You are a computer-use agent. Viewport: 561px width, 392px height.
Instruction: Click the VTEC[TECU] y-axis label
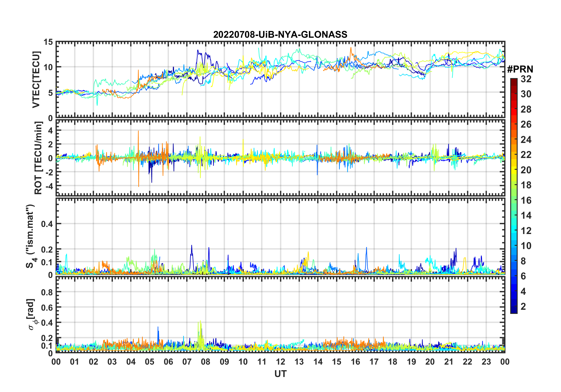click(x=36, y=80)
